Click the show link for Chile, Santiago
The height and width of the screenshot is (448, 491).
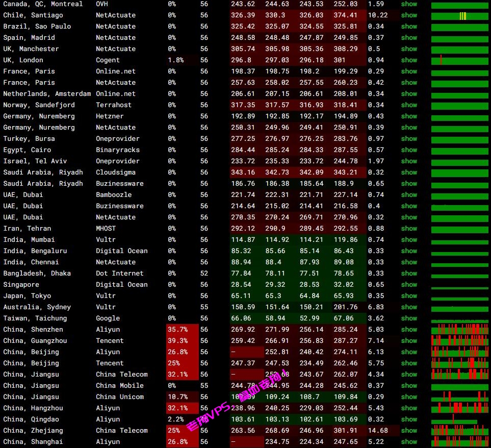(409, 15)
